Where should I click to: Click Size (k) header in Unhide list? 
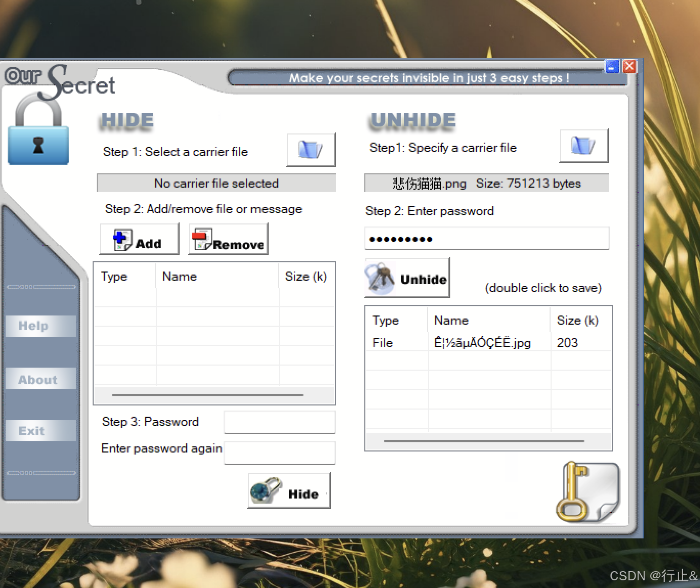[581, 321]
